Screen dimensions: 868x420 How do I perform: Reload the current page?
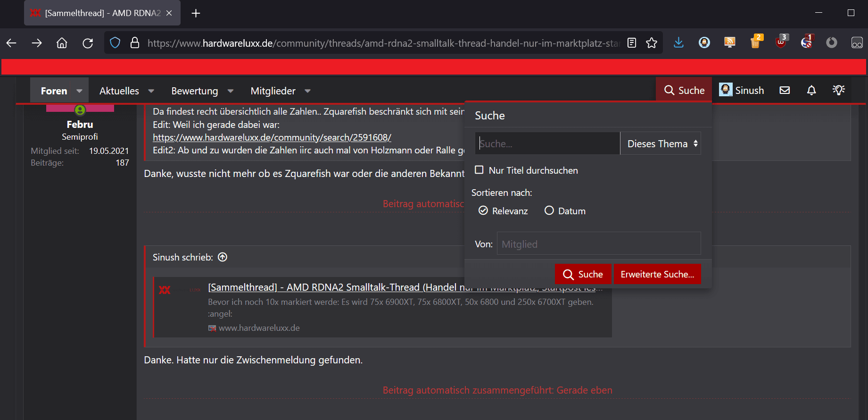88,43
